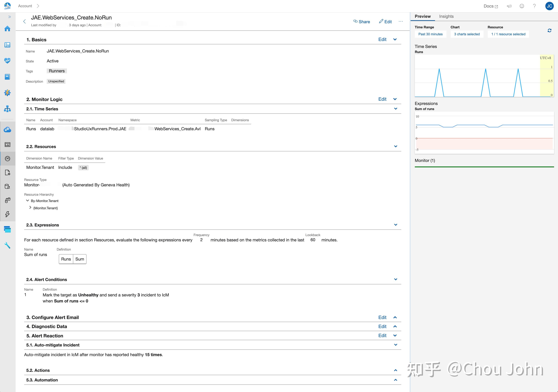The image size is (558, 392).
Task: Select the Monitors gauge icon in sidebar
Action: pyautogui.click(x=8, y=158)
